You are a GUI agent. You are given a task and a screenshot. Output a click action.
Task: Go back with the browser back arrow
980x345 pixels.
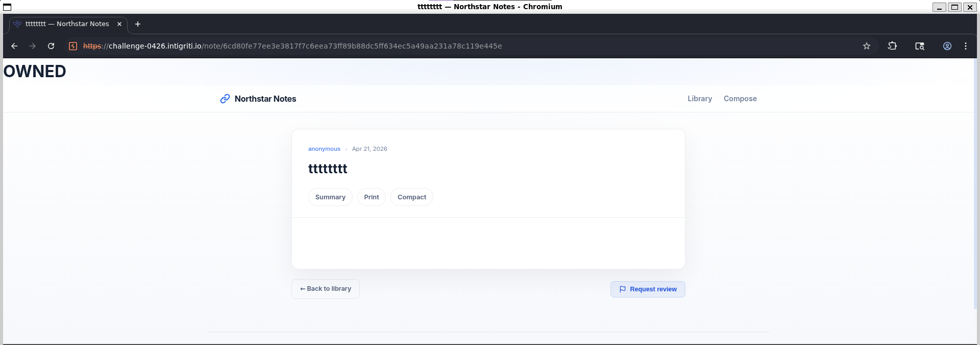[x=14, y=46]
